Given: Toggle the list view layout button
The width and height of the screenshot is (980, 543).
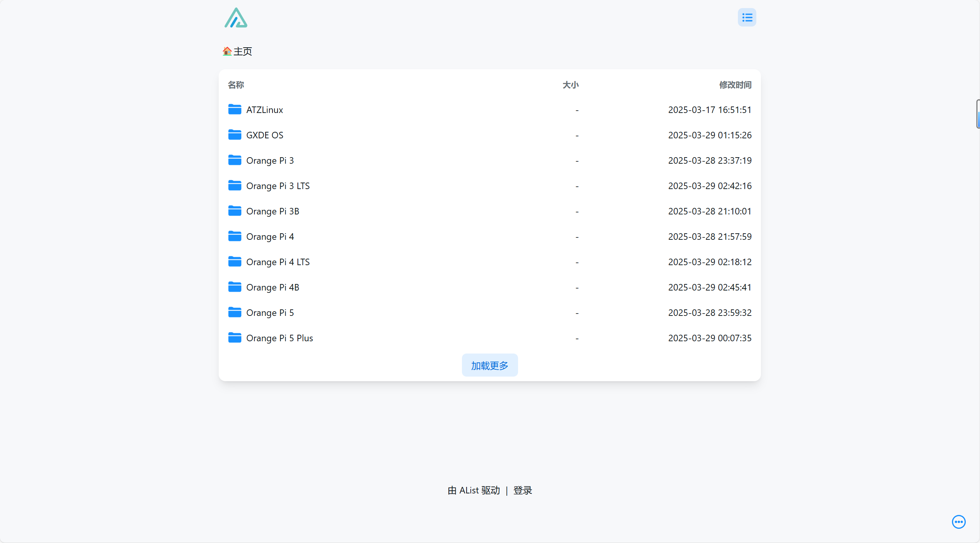Looking at the screenshot, I should pos(747,17).
